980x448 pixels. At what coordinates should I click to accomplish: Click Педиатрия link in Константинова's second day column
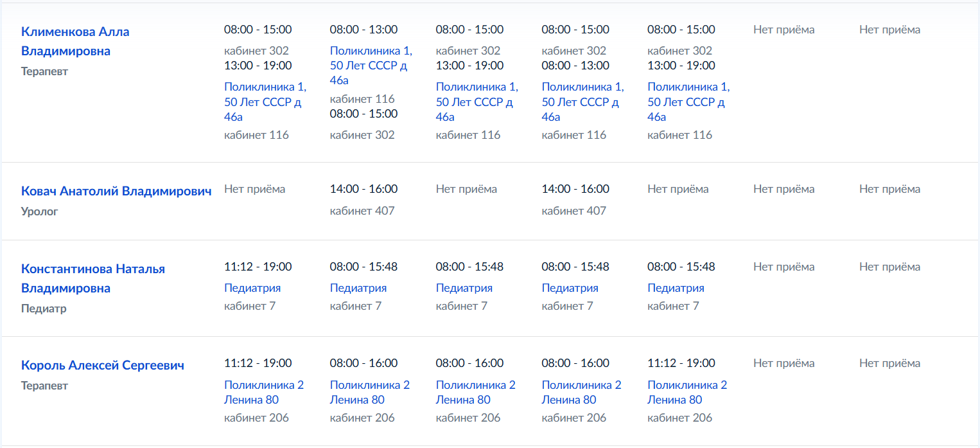click(x=358, y=288)
